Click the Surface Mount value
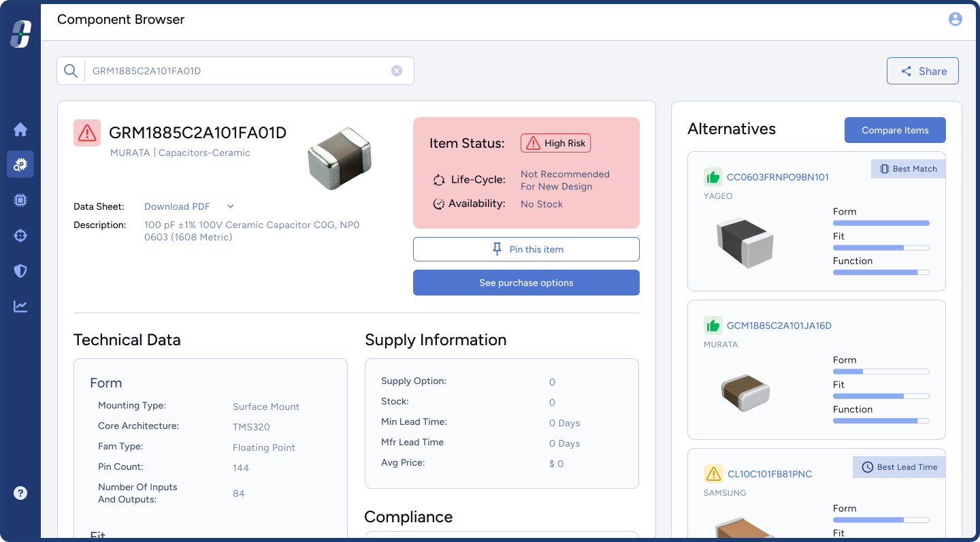Screen dimensions: 980x542 [x=266, y=406]
